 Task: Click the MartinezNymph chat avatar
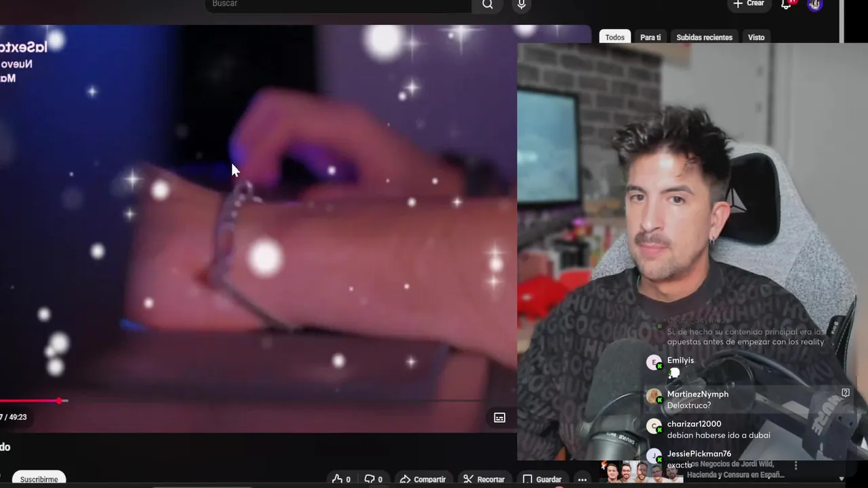click(654, 396)
